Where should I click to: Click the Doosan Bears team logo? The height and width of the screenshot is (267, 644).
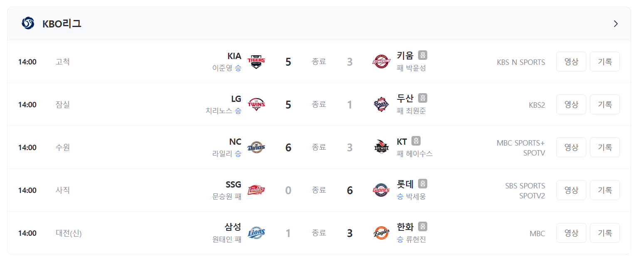[x=381, y=105]
